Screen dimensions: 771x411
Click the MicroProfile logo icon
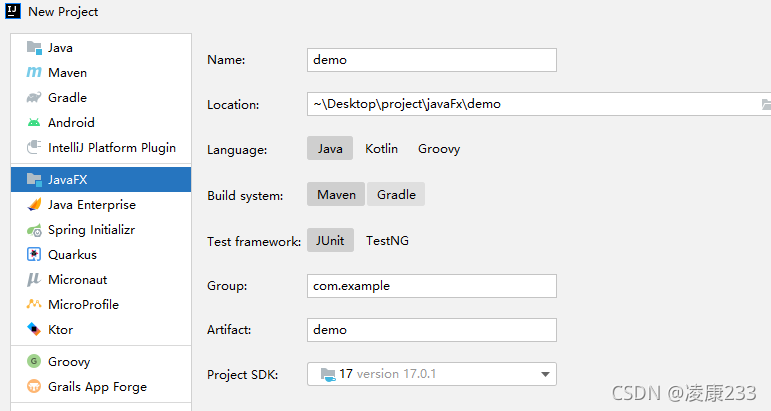[x=34, y=304]
